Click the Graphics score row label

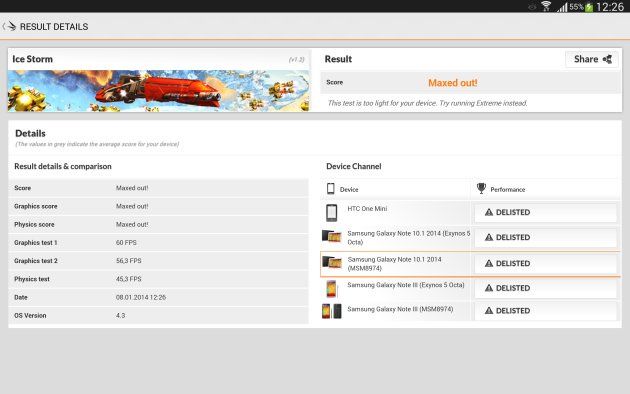(36, 206)
